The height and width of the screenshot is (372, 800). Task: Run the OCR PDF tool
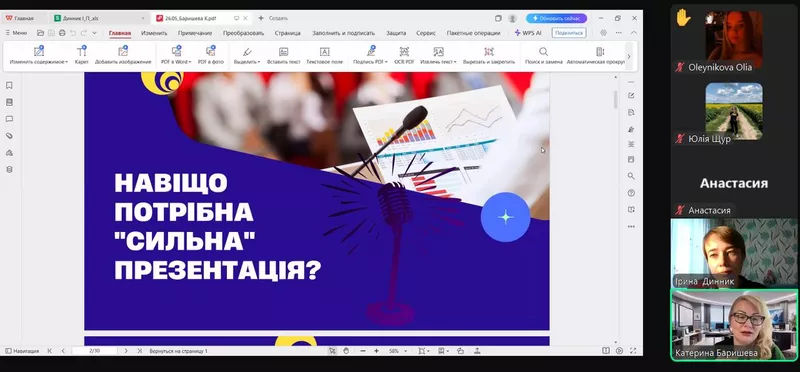coord(404,56)
